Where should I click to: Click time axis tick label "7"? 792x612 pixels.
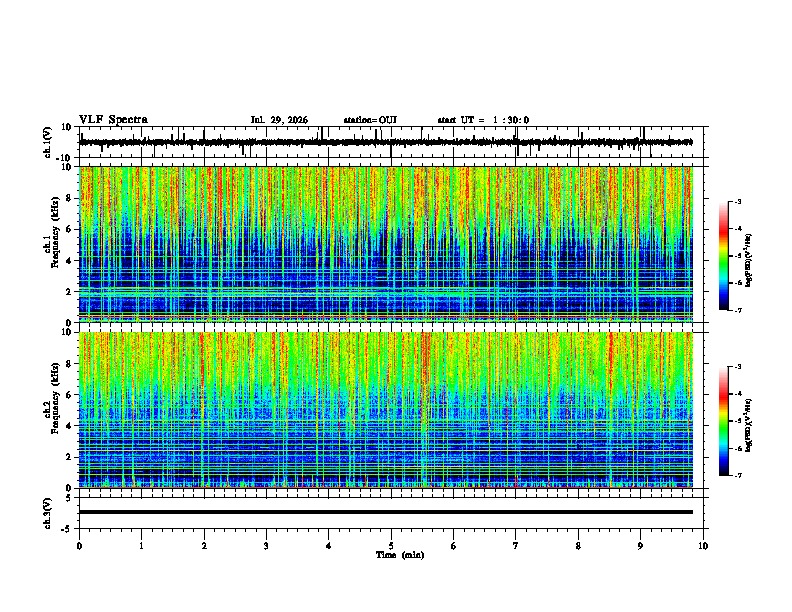516,546
